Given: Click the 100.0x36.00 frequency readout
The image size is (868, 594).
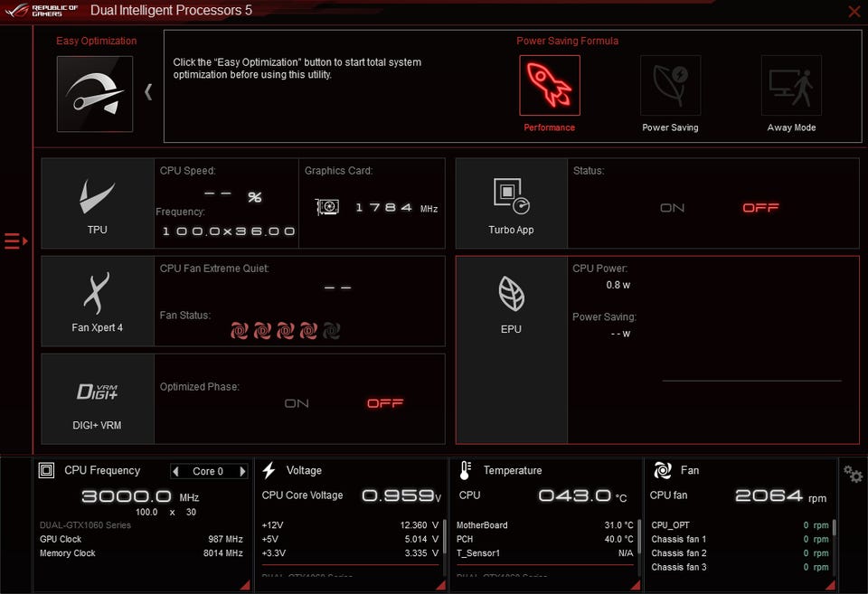Looking at the screenshot, I should point(228,231).
